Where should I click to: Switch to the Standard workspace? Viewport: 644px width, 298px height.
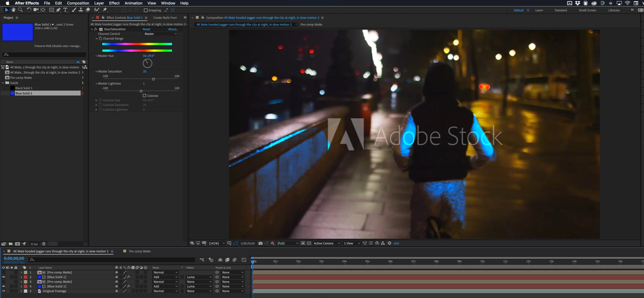pos(561,10)
